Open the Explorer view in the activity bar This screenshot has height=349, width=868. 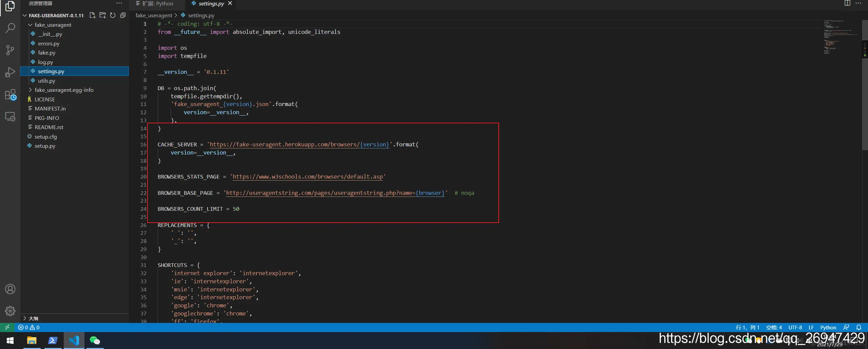click(x=10, y=6)
